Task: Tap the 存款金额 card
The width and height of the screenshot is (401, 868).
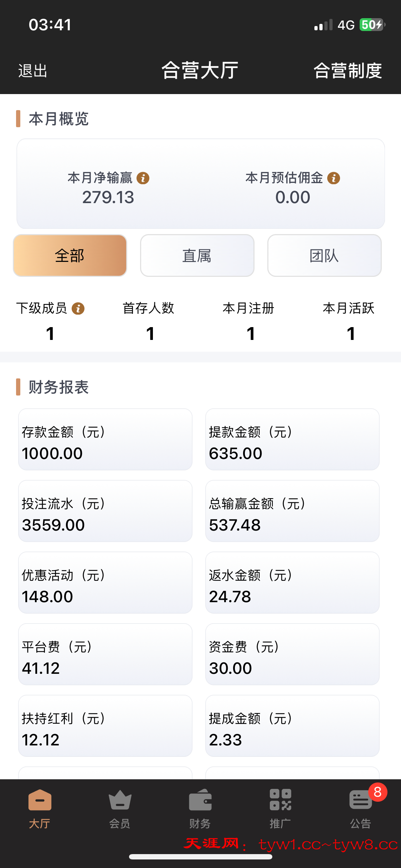Action: 105,439
